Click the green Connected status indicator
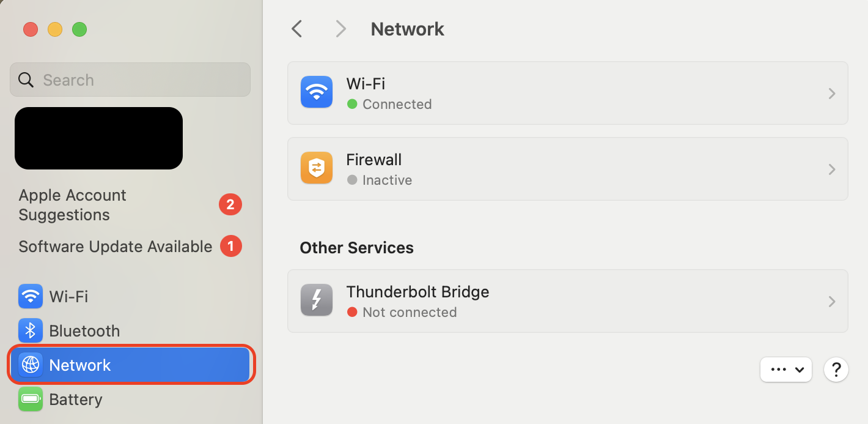This screenshot has height=424, width=868. (351, 104)
